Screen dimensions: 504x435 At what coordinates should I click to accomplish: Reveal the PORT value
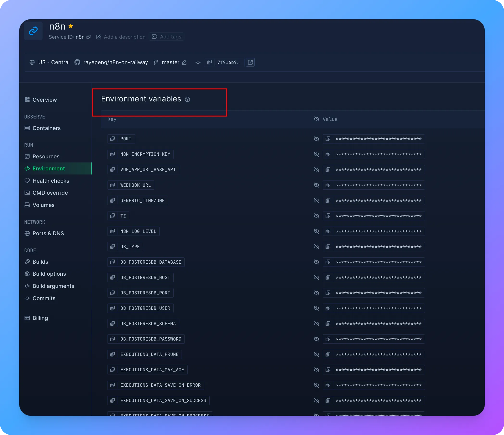coord(316,139)
